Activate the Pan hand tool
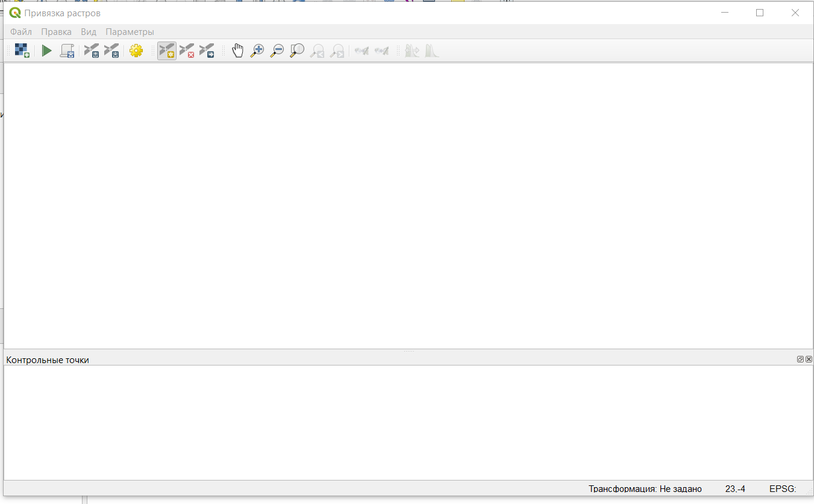Screen dimensions: 814x504 tap(238, 51)
